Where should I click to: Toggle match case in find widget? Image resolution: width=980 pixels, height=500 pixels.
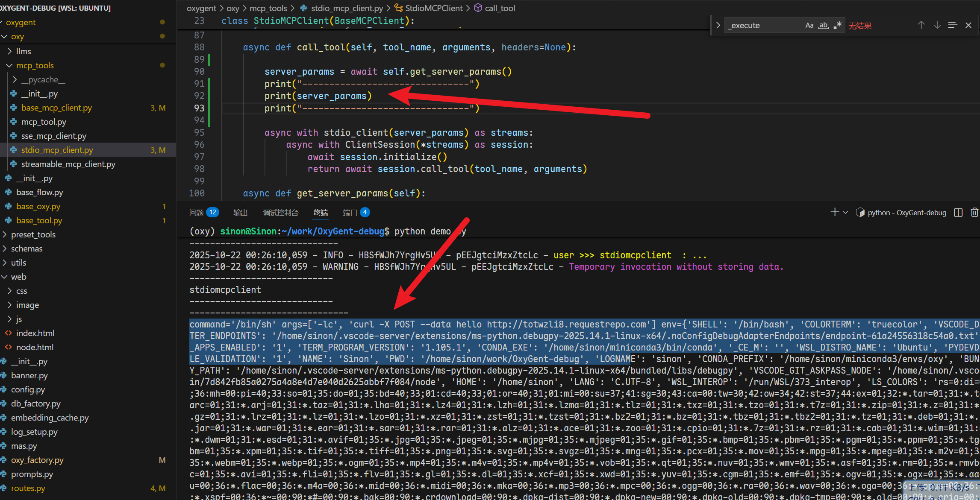point(809,26)
